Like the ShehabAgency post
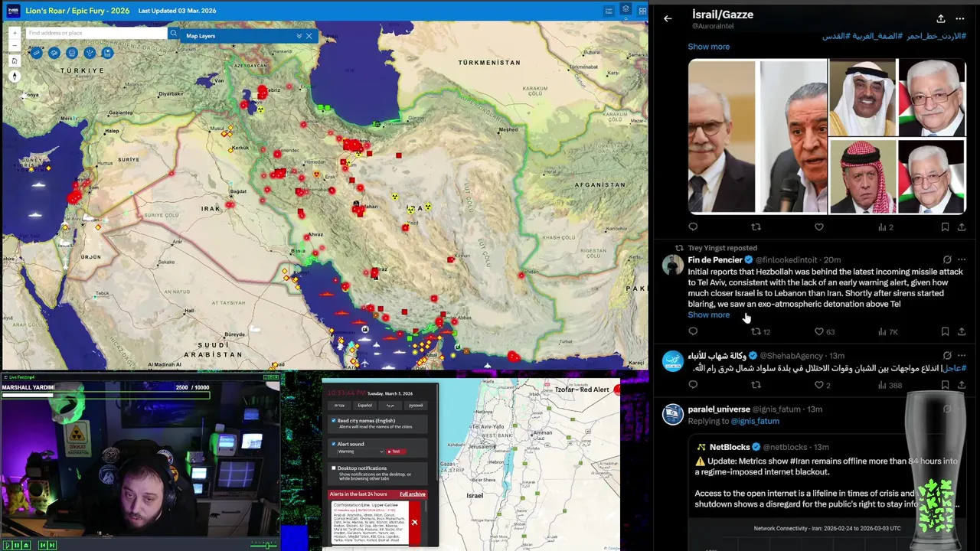Image resolution: width=980 pixels, height=551 pixels. pyautogui.click(x=823, y=385)
